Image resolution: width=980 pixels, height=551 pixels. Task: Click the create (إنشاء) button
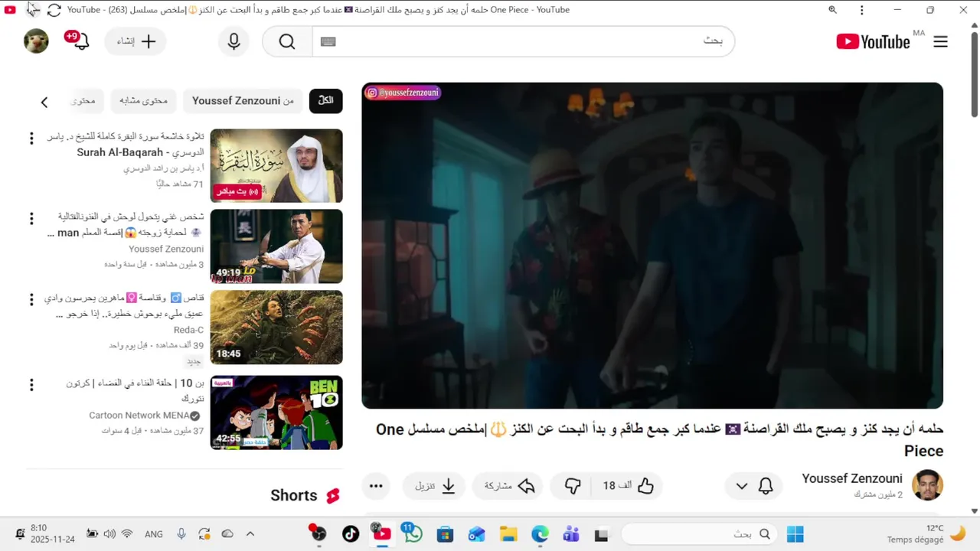coord(136,42)
